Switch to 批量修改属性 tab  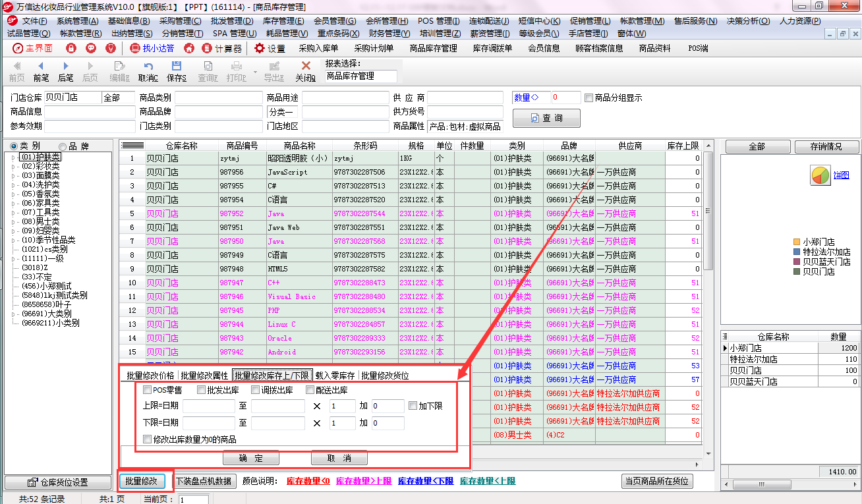point(204,376)
